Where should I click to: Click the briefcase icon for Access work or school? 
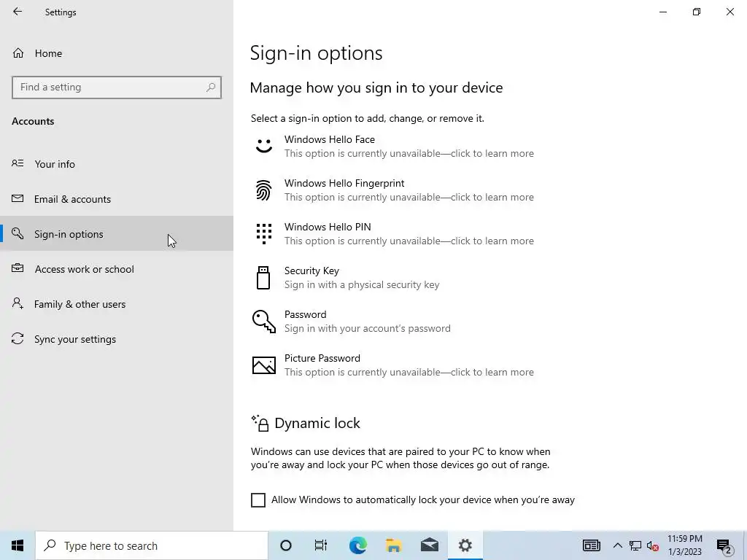[18, 268]
